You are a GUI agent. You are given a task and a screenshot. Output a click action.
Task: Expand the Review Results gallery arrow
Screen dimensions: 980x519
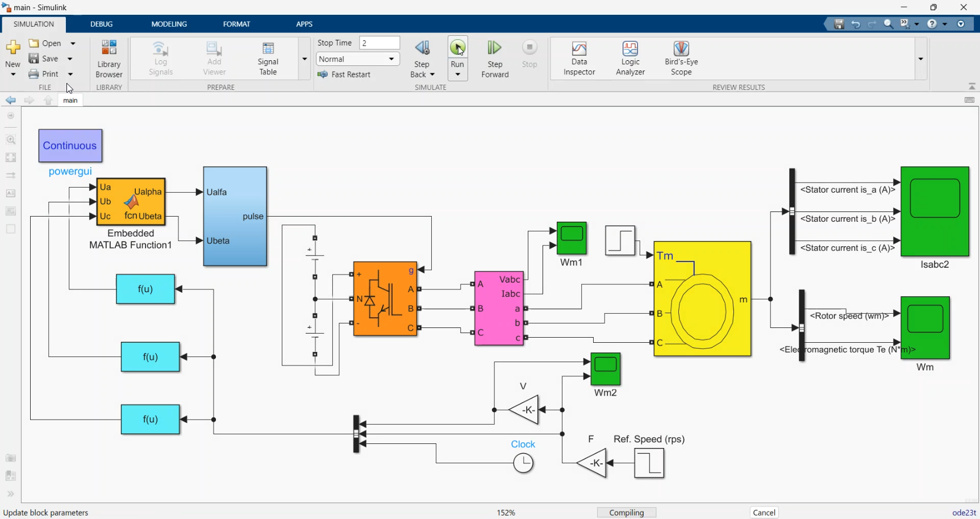coord(920,59)
